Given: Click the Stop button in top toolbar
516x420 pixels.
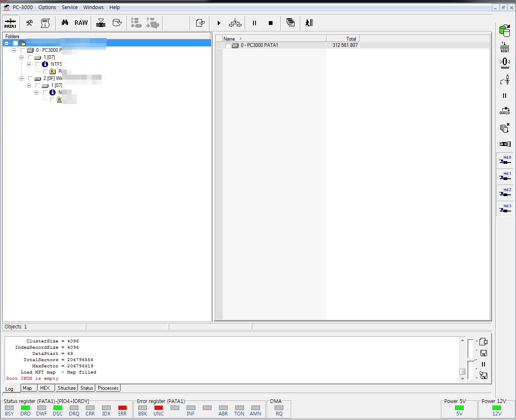Looking at the screenshot, I should pos(270,23).
